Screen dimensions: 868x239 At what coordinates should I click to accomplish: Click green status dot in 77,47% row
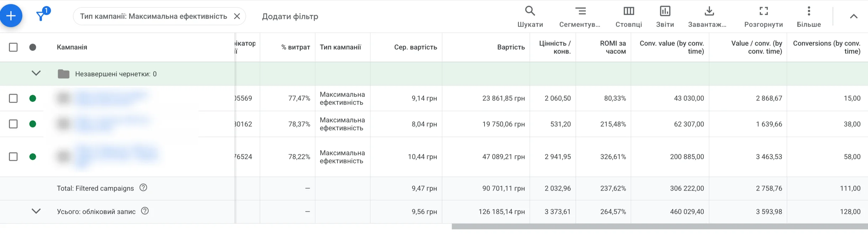tap(33, 98)
